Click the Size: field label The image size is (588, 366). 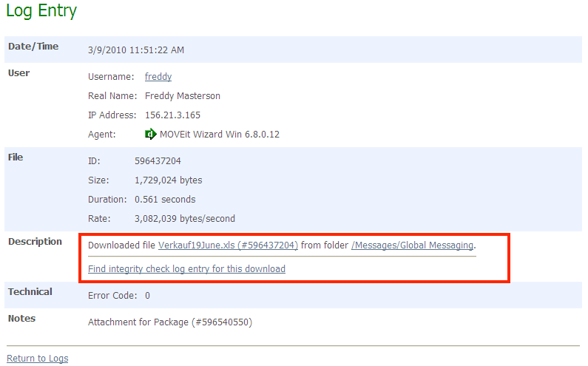click(98, 180)
